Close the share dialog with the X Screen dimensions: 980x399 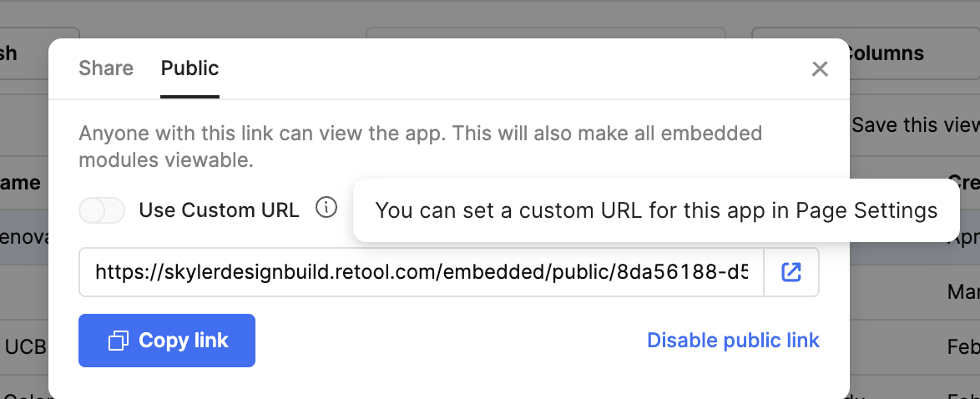[x=820, y=68]
